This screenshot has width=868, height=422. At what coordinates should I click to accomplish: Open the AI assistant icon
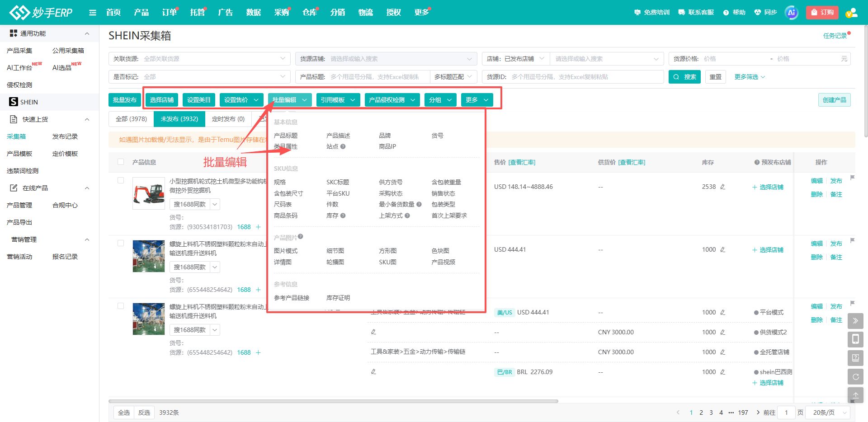(791, 13)
